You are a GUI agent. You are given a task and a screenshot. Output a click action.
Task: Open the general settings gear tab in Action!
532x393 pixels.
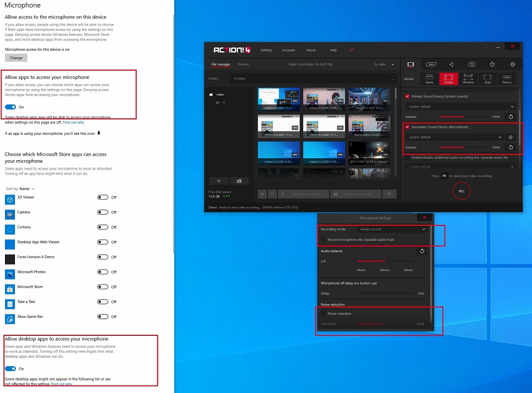tap(513, 64)
